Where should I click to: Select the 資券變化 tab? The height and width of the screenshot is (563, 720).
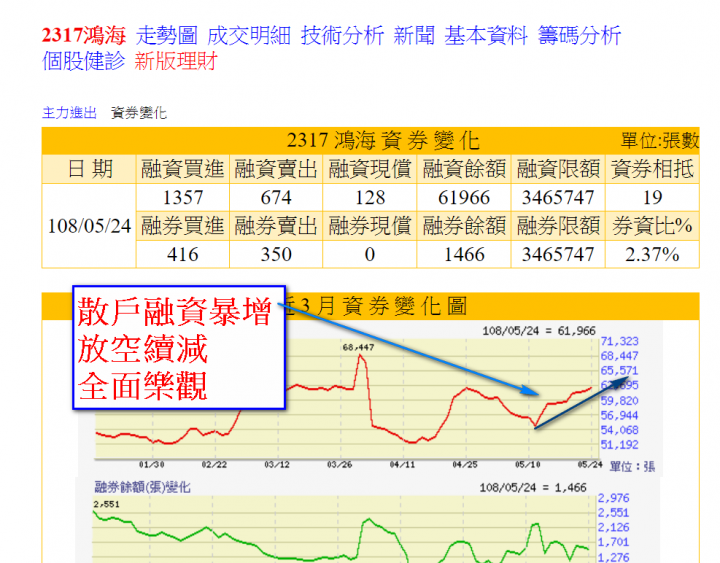(x=139, y=113)
